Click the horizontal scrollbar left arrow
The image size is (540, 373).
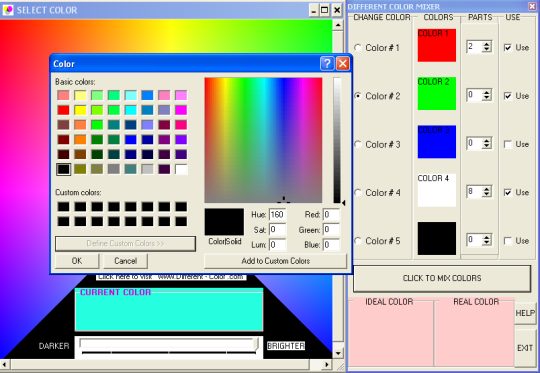[5, 364]
